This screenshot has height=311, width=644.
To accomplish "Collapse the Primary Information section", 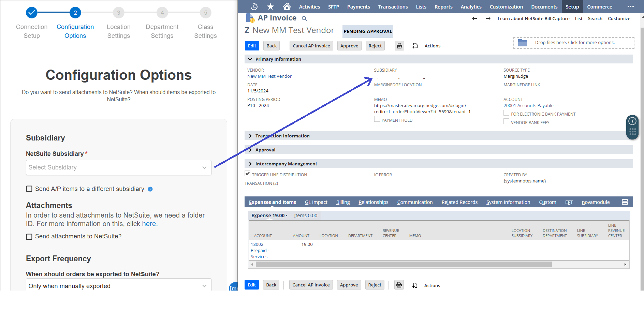I will [250, 59].
